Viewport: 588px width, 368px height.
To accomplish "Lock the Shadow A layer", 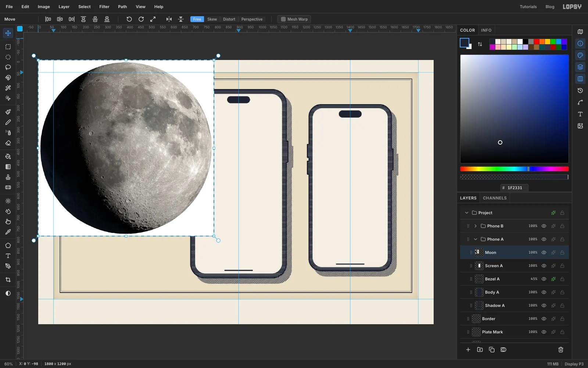I will click(x=562, y=305).
